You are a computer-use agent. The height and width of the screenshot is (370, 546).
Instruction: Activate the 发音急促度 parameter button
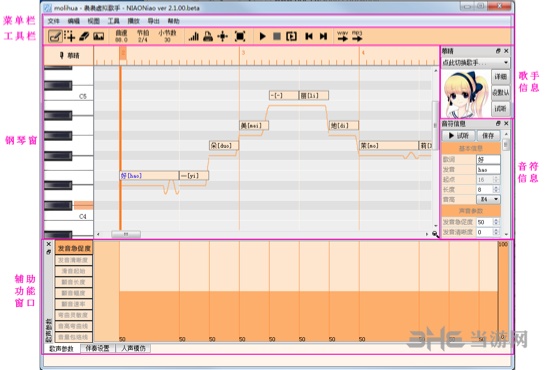pos(74,248)
